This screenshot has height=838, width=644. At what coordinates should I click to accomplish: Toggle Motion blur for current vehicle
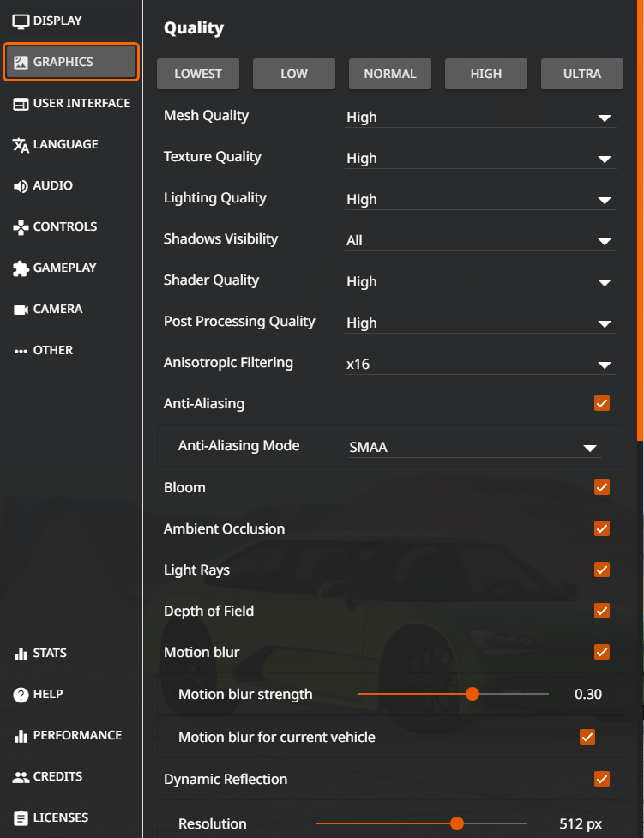(587, 737)
